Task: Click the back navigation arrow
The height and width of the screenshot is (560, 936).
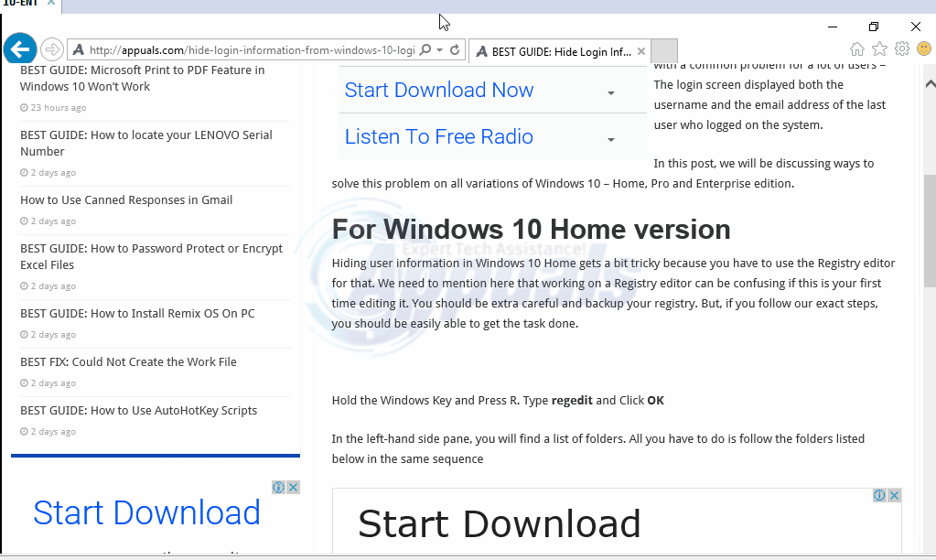Action: point(19,48)
